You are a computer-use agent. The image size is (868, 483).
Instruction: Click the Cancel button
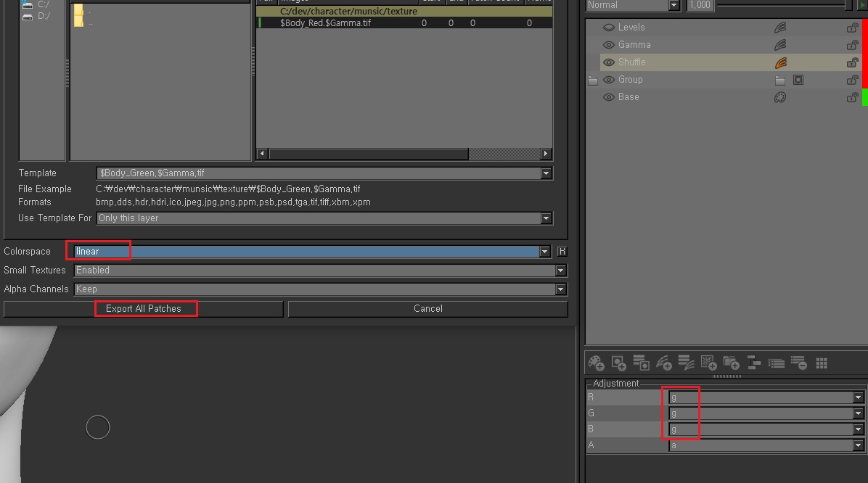click(428, 309)
